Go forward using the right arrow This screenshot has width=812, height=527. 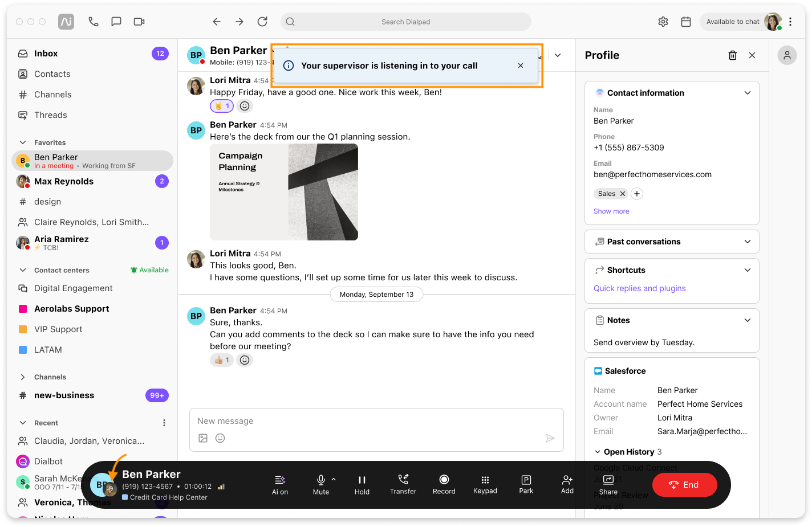[x=239, y=22]
